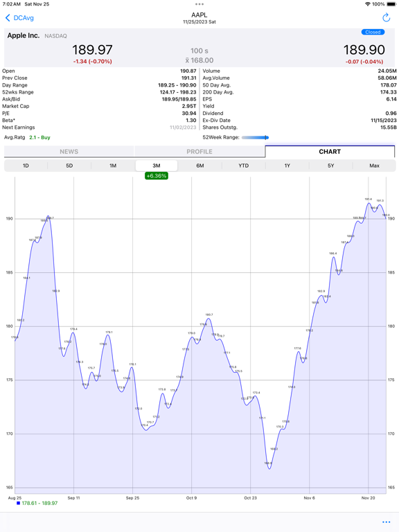Tap the Market Cap value 2.95T
The height and width of the screenshot is (532, 399).
coord(189,106)
